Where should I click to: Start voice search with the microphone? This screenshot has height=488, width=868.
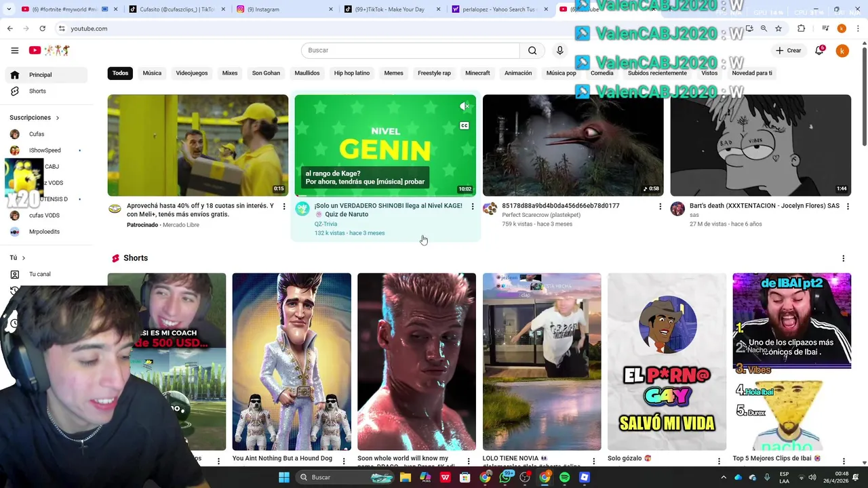(559, 50)
